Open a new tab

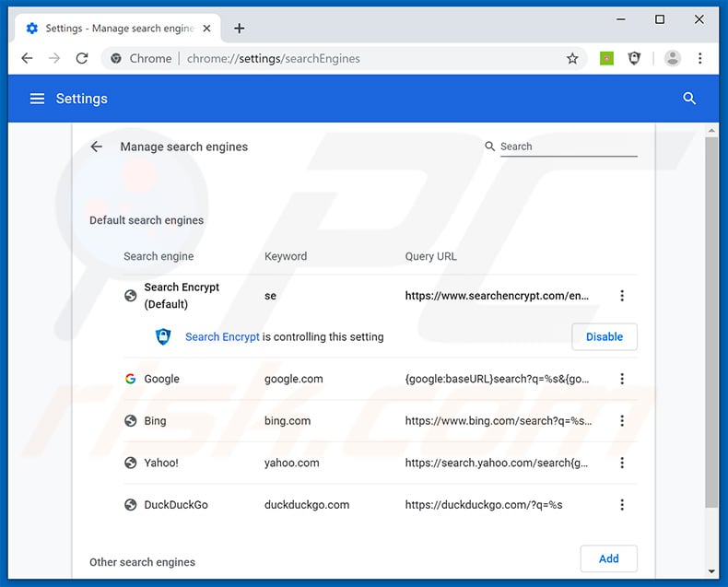pyautogui.click(x=239, y=29)
